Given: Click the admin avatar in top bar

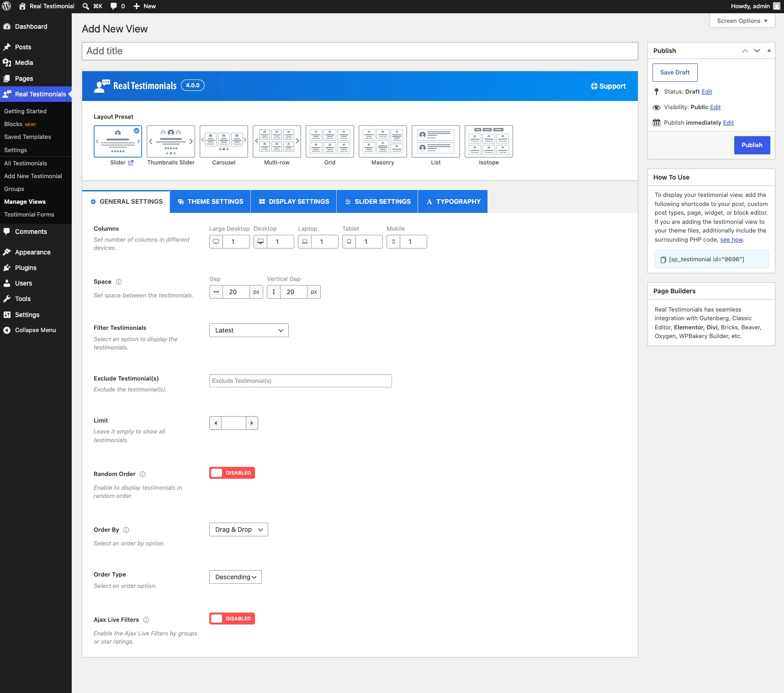Looking at the screenshot, I should click(x=776, y=6).
